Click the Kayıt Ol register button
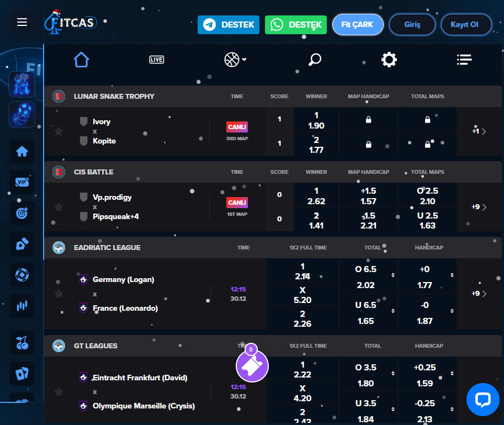 click(466, 24)
